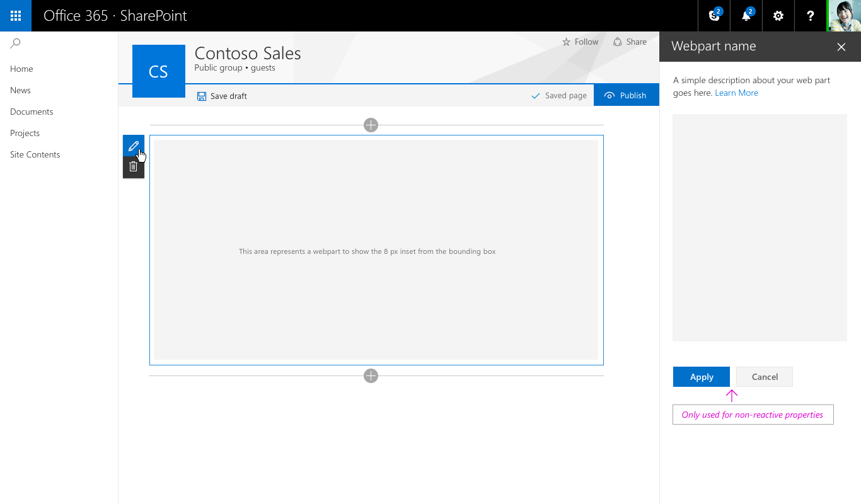Open the Learn More link

[736, 93]
